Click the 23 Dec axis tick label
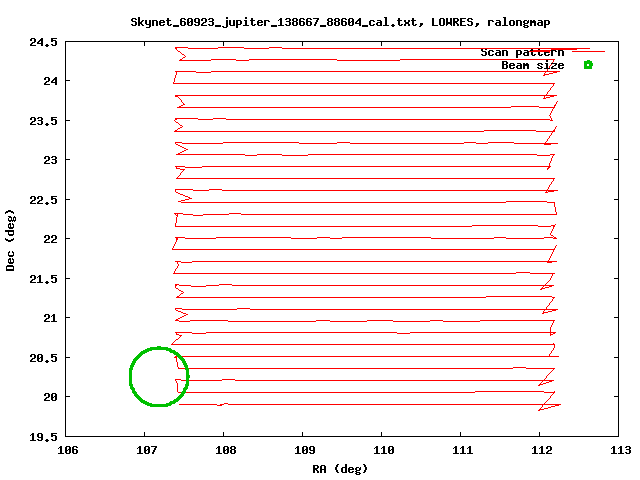 click(50, 160)
